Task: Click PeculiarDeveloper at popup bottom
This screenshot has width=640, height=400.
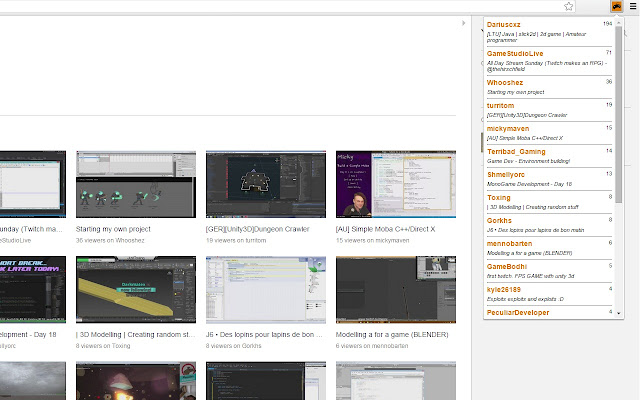Action: point(518,313)
